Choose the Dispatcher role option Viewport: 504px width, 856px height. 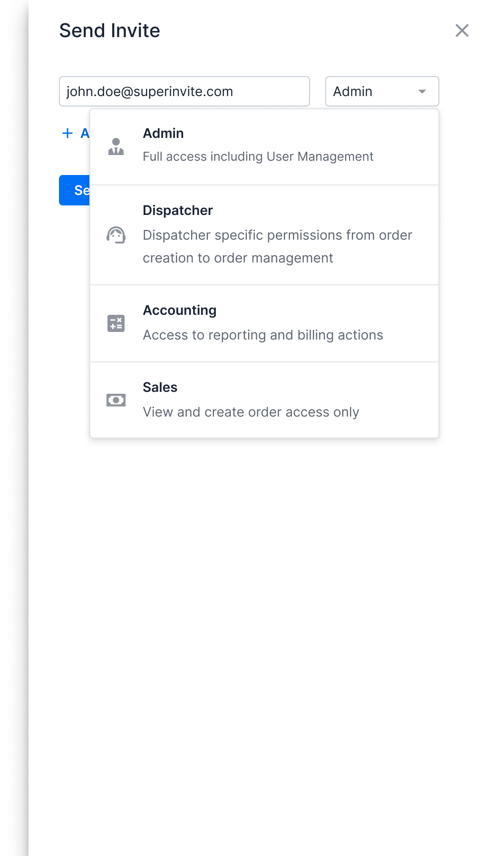coord(264,235)
